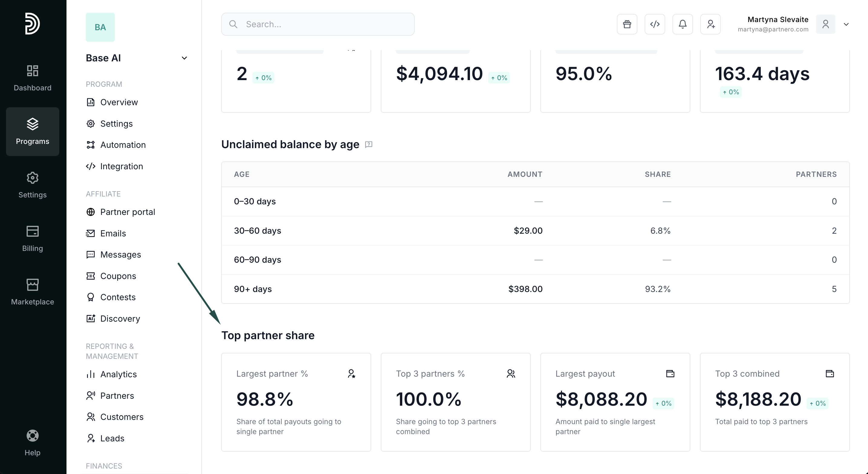Open the notifications bell
Image resolution: width=868 pixels, height=474 pixels.
point(682,24)
